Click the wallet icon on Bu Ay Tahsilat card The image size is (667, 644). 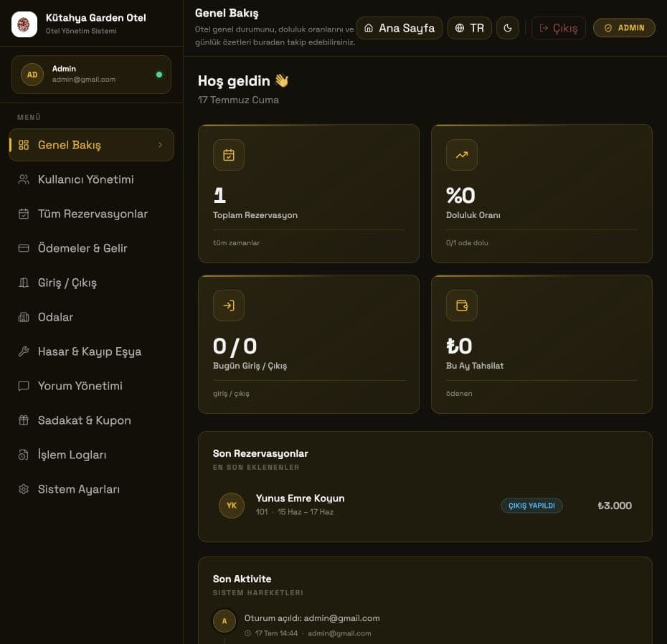[x=462, y=306]
